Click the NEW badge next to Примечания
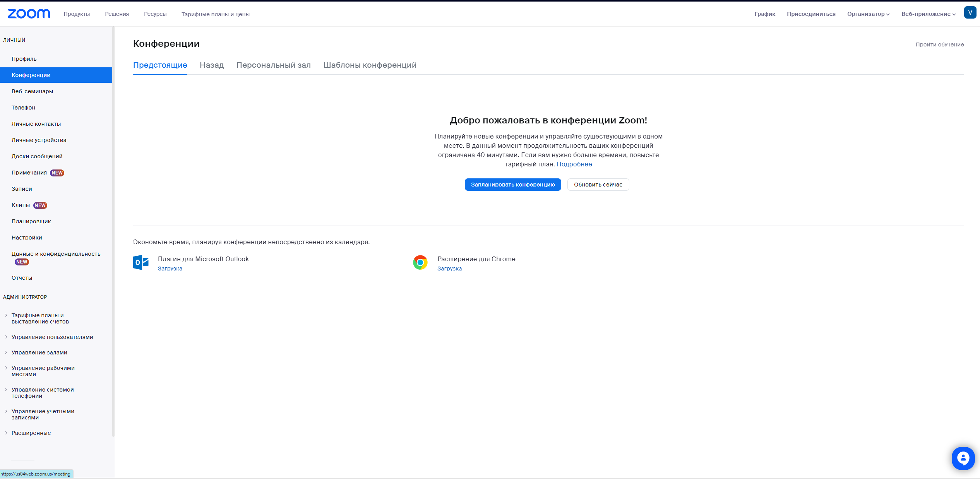Viewport: 980px width, 479px height. tap(57, 173)
